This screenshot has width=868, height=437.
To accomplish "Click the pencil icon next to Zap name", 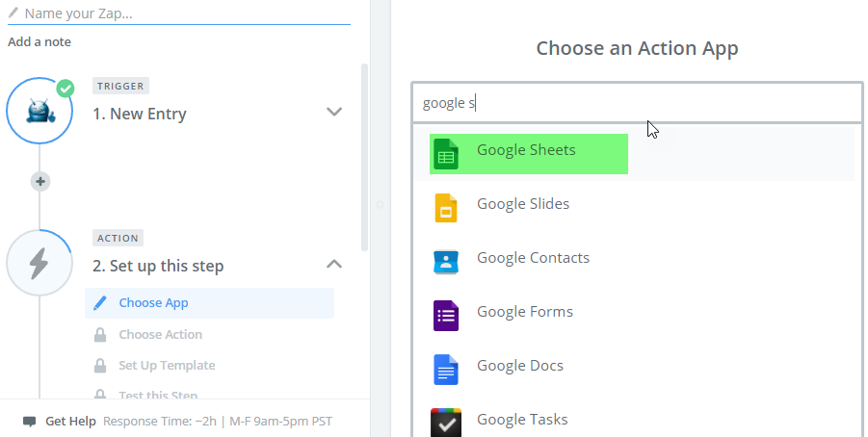I will tap(13, 13).
